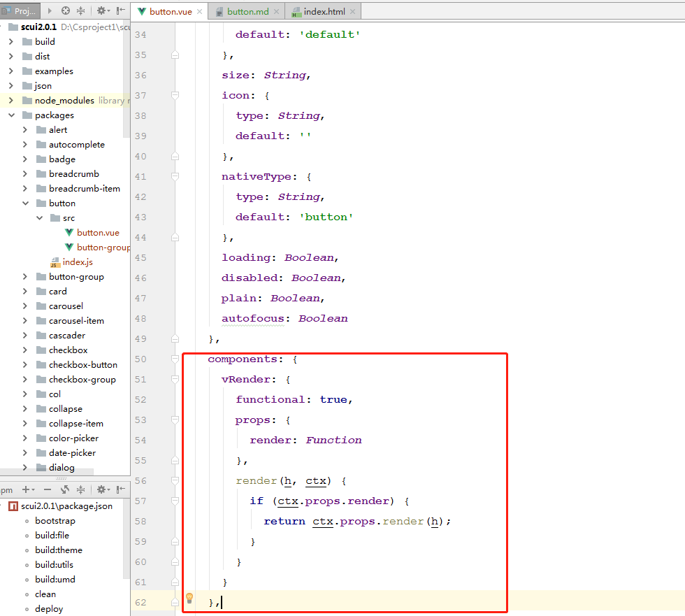This screenshot has width=685, height=616.
Task: Fold the icon block at line 37
Action: click(175, 95)
